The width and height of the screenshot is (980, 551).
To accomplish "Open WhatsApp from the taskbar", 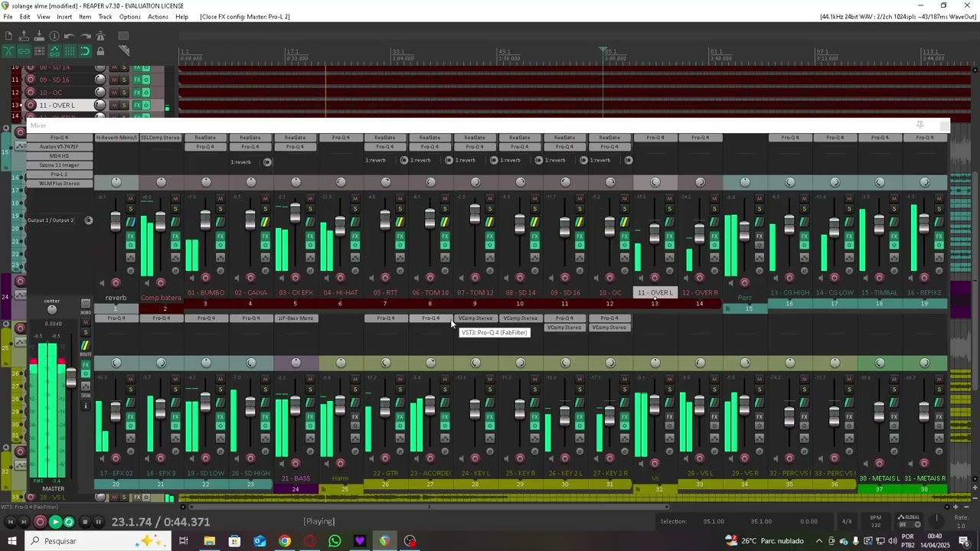I will [335, 541].
